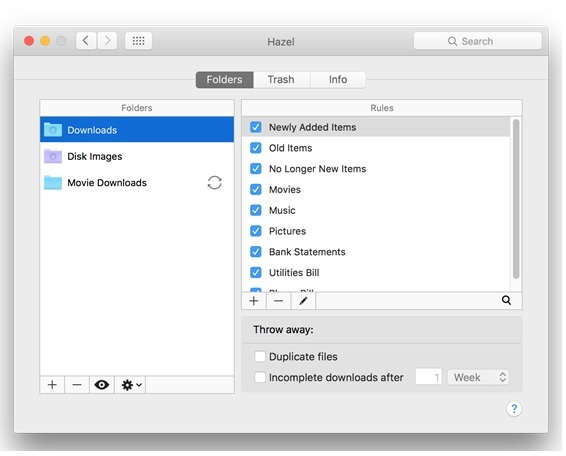This screenshot has height=456, width=566.
Task: Click the sync icon beside Movie Downloads
Action: (214, 183)
